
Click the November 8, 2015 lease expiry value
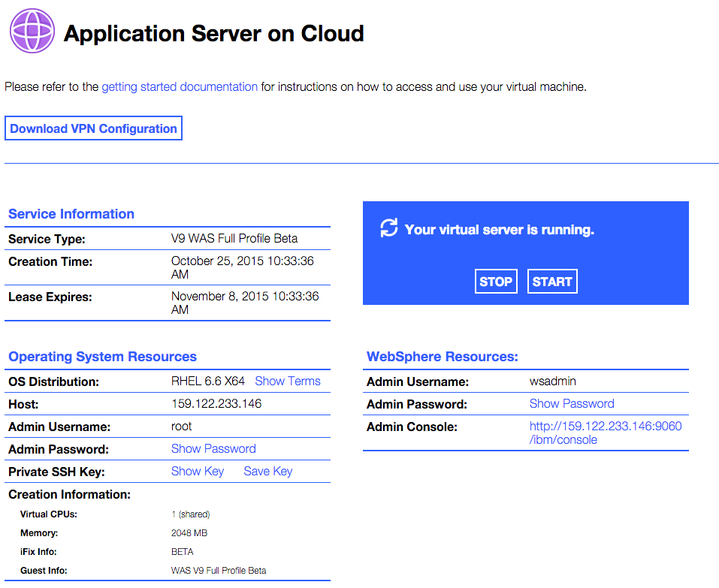[x=245, y=303]
